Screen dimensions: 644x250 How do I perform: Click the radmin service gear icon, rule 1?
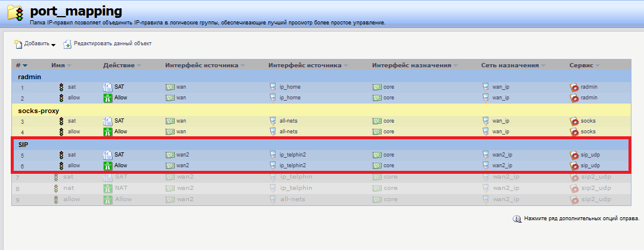pyautogui.click(x=574, y=87)
